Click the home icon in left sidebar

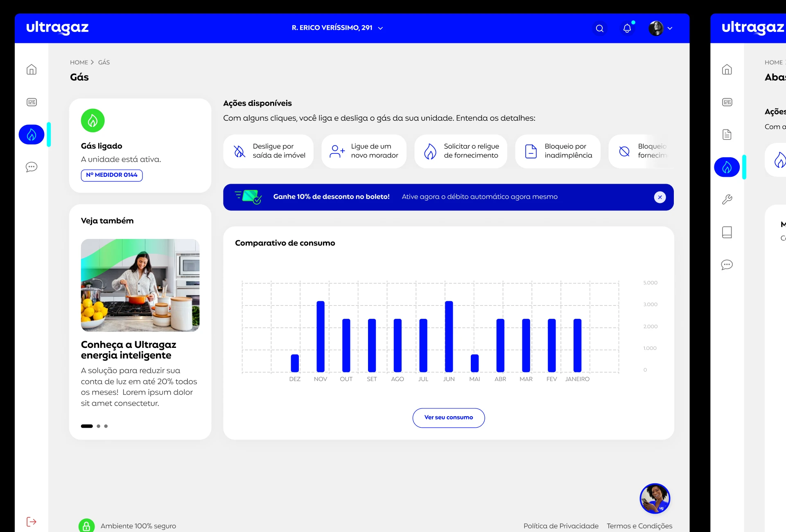tap(32, 70)
